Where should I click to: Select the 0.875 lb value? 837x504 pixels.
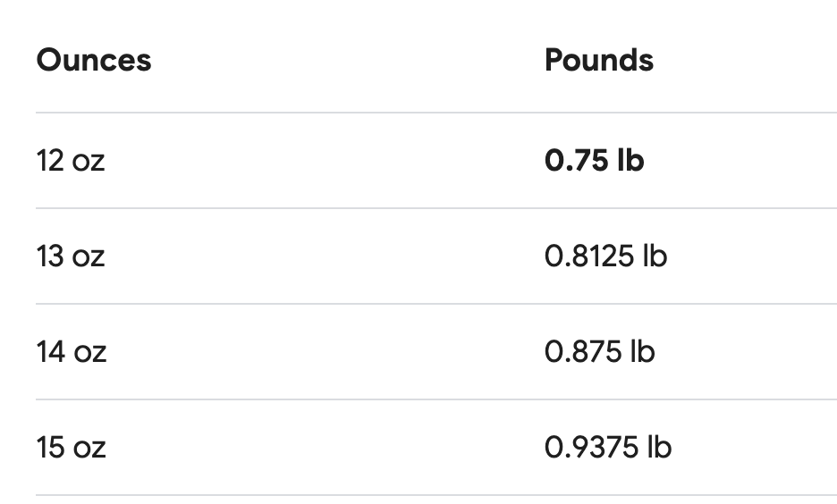coord(599,351)
